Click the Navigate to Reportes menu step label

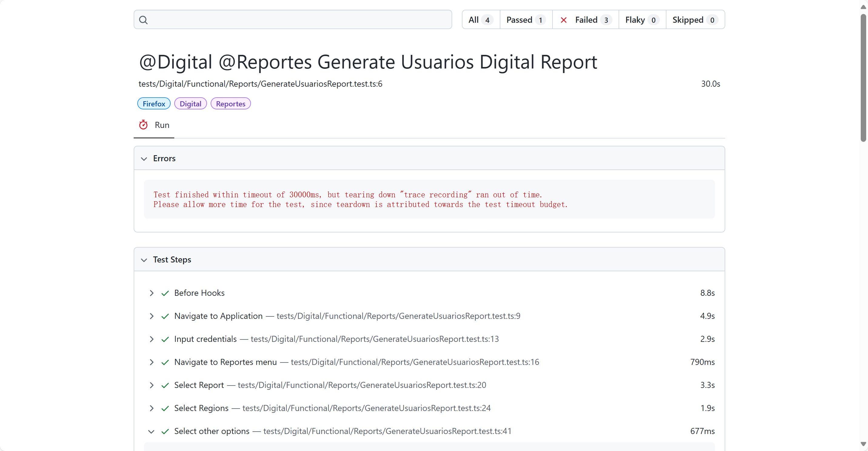[225, 362]
